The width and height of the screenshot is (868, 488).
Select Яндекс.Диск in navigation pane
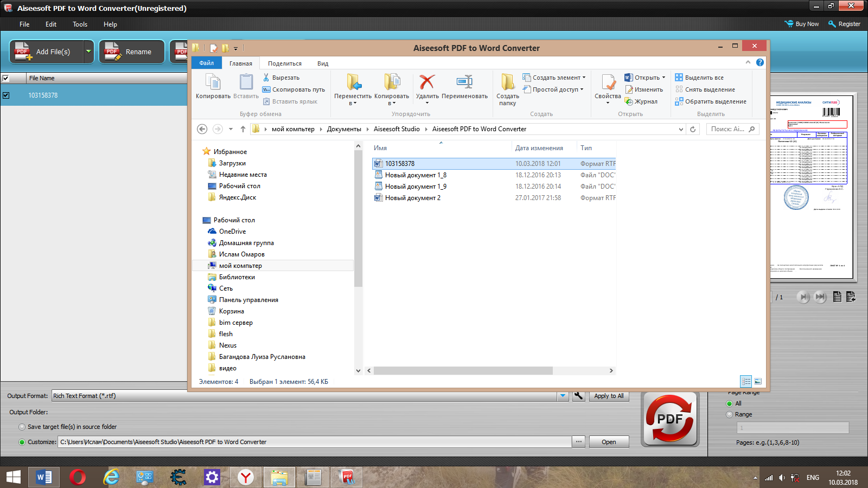238,197
